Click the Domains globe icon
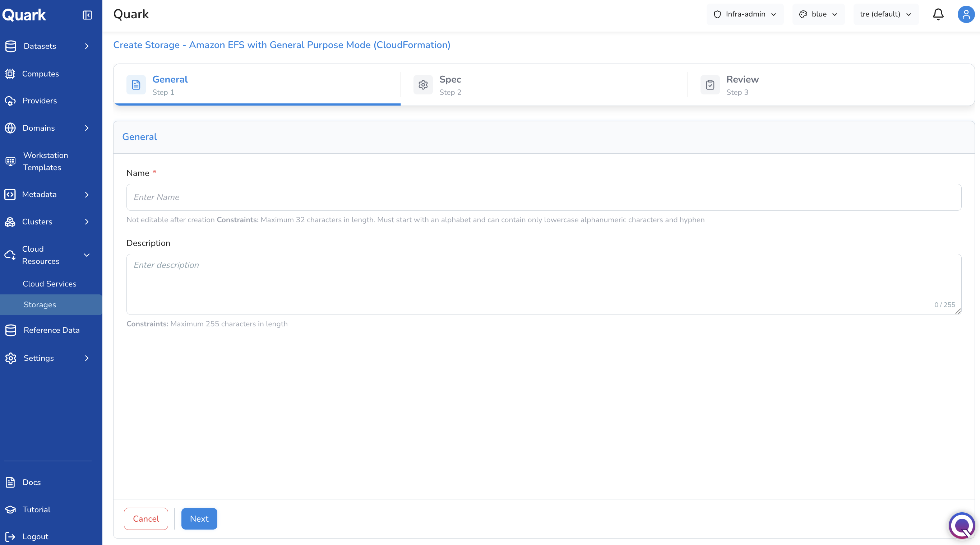The height and width of the screenshot is (545, 980). [10, 128]
